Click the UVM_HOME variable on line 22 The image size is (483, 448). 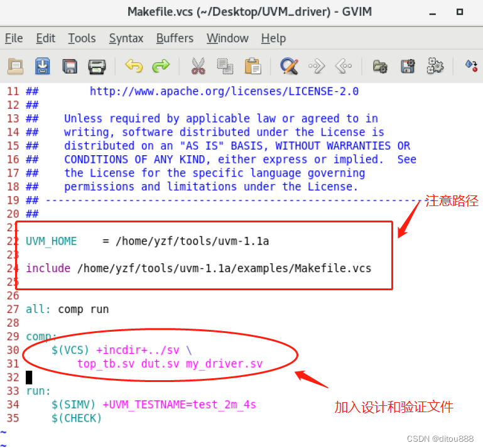click(x=51, y=241)
